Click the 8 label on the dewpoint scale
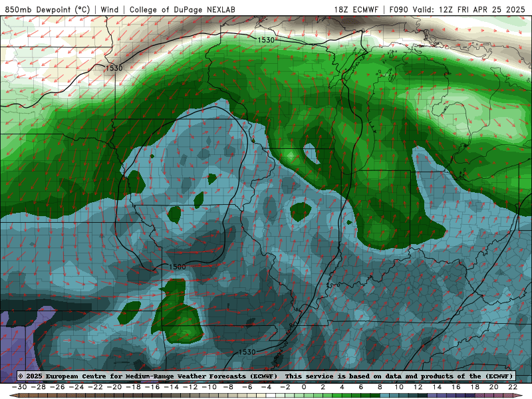Screen dimensions: 532x399 coord(380,387)
